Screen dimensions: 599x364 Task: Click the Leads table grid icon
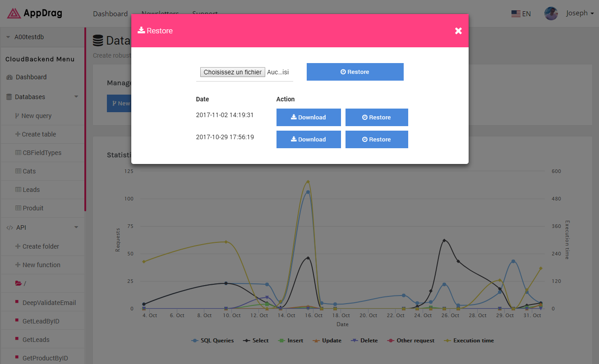(x=18, y=190)
